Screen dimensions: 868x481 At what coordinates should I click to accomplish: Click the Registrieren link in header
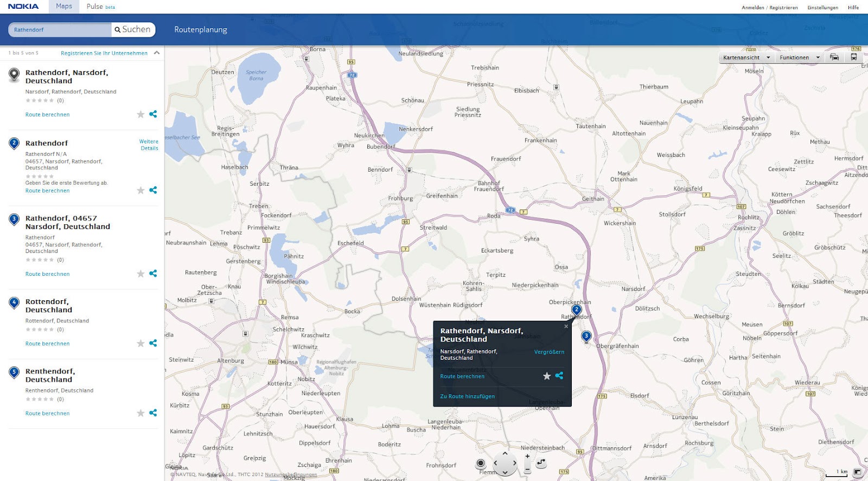click(x=783, y=8)
